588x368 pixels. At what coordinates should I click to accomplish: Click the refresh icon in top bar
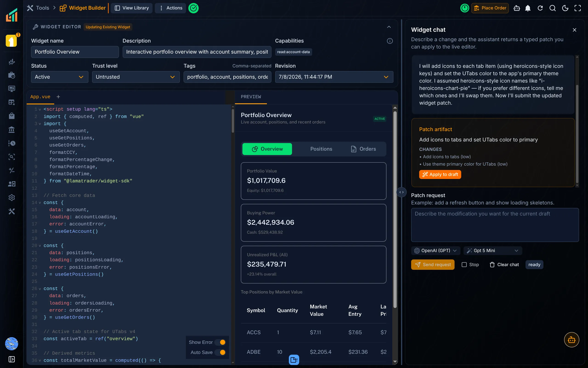tap(540, 8)
